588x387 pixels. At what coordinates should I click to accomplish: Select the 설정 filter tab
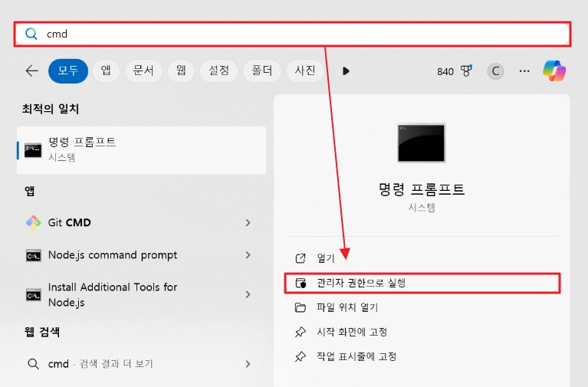(x=218, y=71)
